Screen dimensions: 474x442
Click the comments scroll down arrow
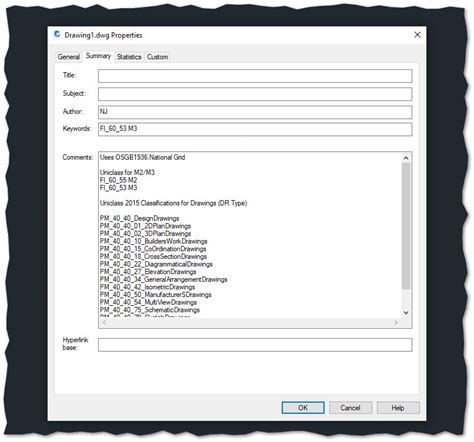(x=406, y=313)
